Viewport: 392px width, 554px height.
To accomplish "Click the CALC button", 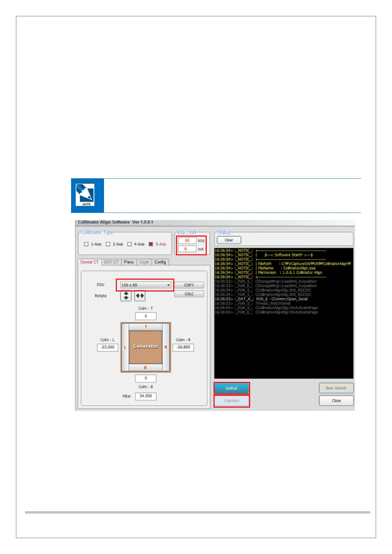I will click(x=189, y=294).
